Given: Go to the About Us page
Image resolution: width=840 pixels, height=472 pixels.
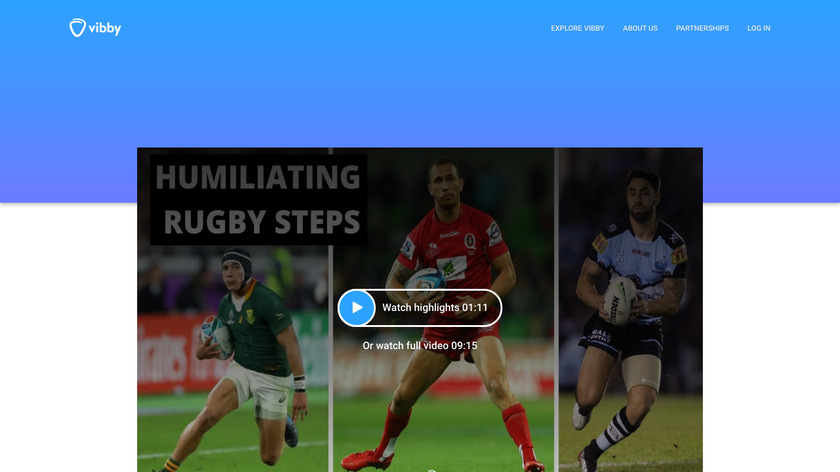Looking at the screenshot, I should click(x=640, y=28).
